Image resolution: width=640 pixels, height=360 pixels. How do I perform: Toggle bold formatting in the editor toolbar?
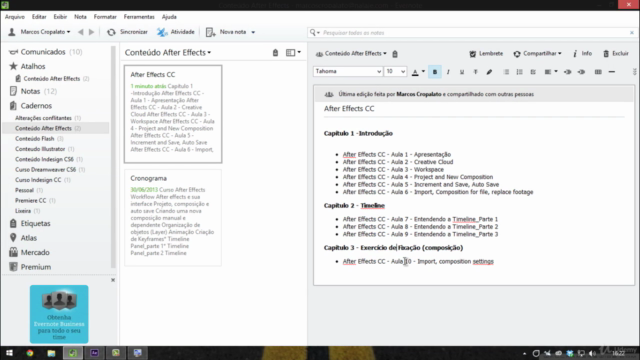tap(435, 72)
